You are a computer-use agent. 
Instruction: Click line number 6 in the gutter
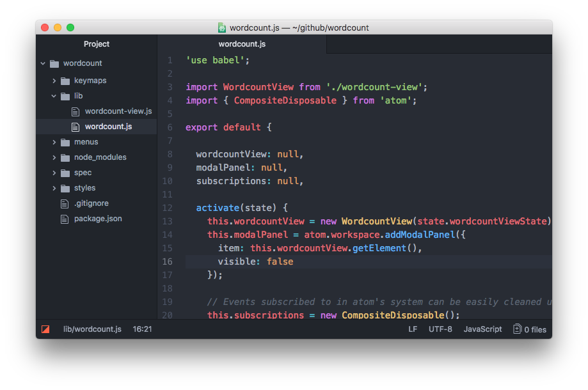(170, 127)
